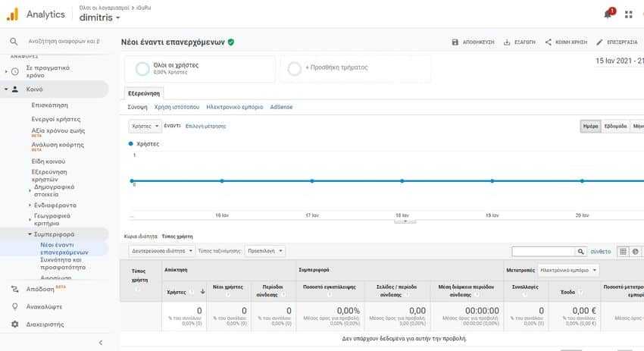644x351 pixels.
Task: Open the dimitris account selector dropdown
Action: point(99,17)
